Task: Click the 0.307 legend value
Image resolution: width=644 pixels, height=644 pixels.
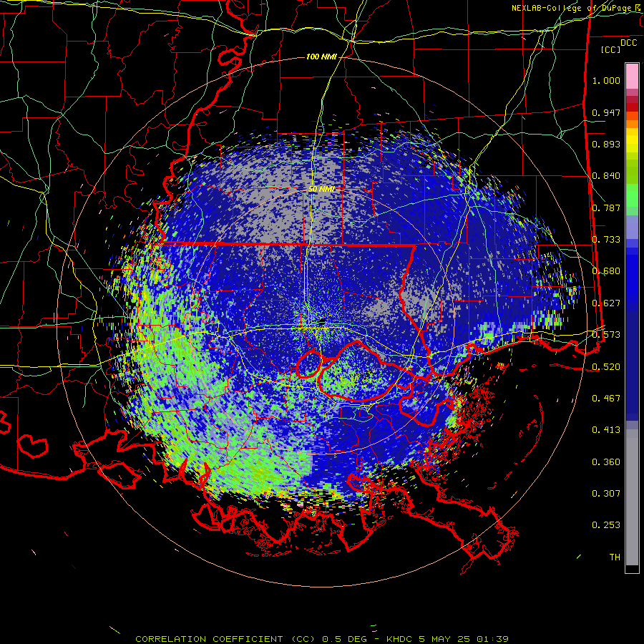Action: point(606,494)
